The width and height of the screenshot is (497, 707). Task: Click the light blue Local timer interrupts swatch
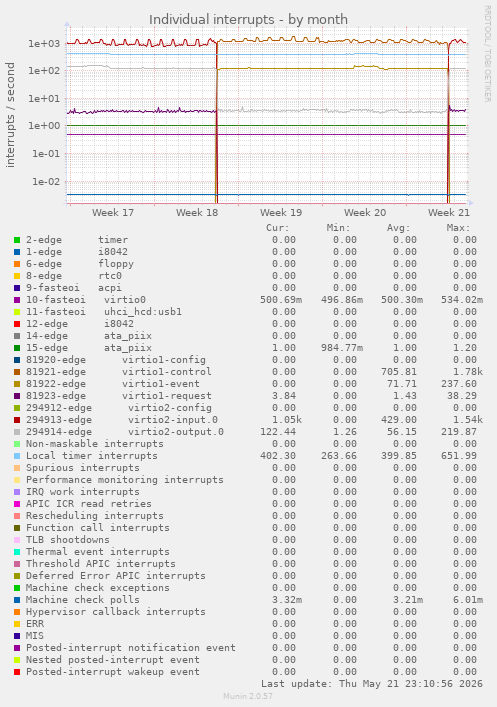pos(17,456)
